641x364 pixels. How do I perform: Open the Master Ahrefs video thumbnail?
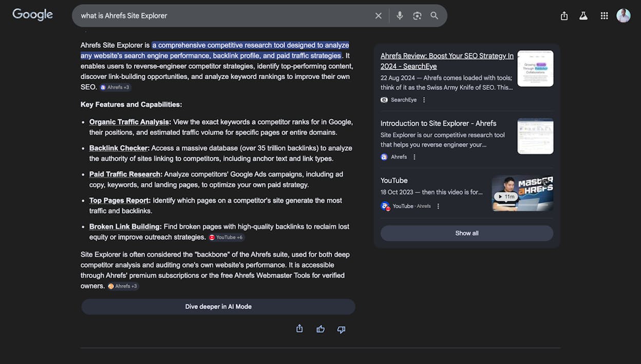pyautogui.click(x=522, y=194)
